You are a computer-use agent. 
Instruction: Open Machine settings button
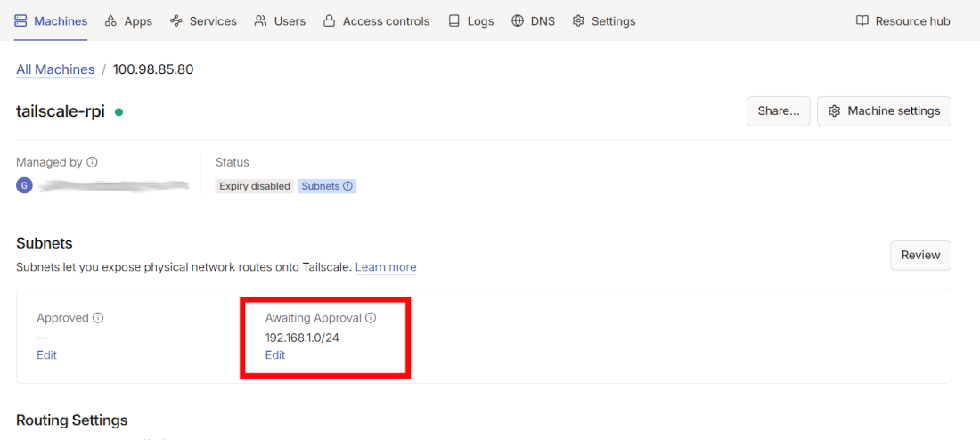[x=884, y=111]
